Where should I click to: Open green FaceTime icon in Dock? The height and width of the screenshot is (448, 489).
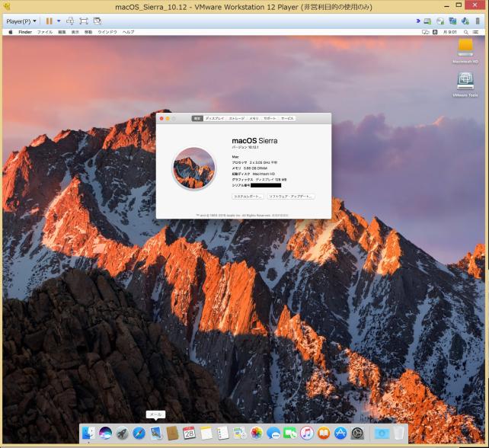click(290, 433)
